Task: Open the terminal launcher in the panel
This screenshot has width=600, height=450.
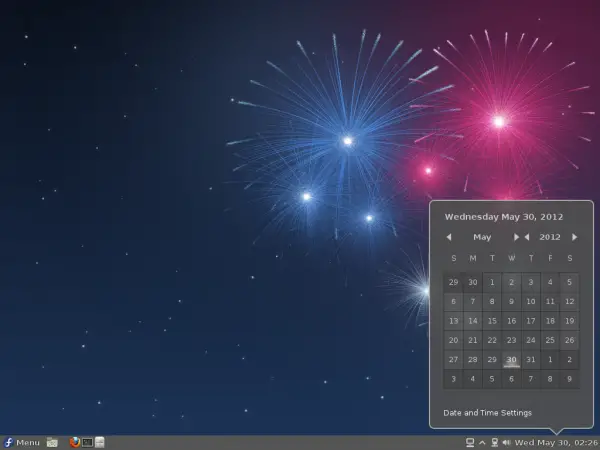Action: pos(87,443)
